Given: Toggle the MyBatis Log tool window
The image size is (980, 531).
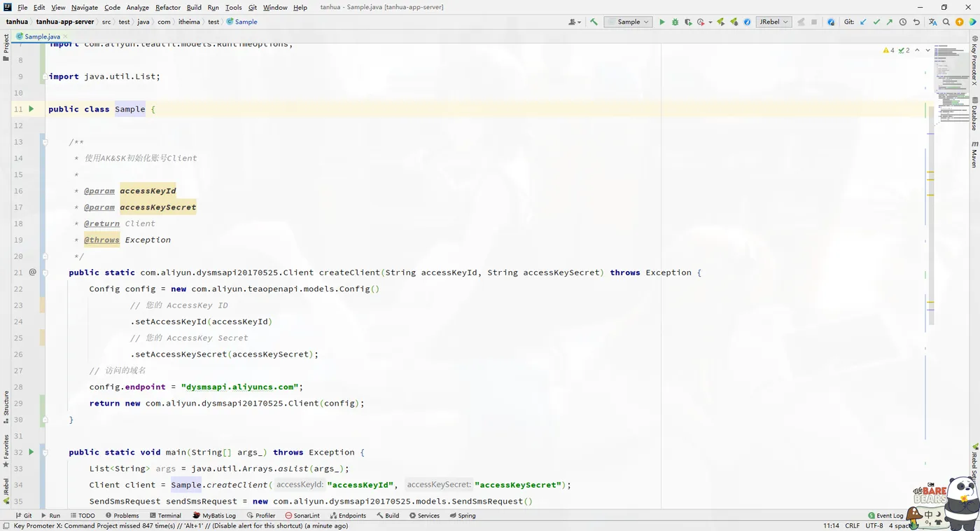Looking at the screenshot, I should click(214, 516).
